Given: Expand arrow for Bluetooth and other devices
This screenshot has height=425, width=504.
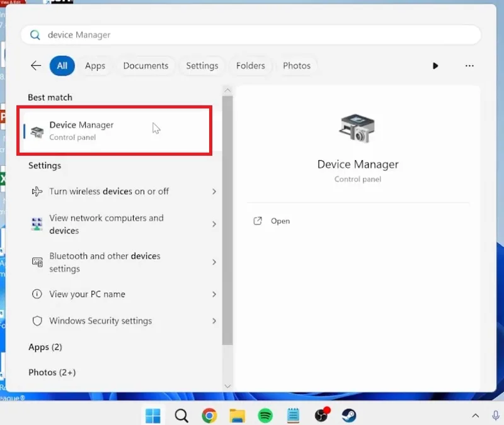Looking at the screenshot, I should 214,262.
